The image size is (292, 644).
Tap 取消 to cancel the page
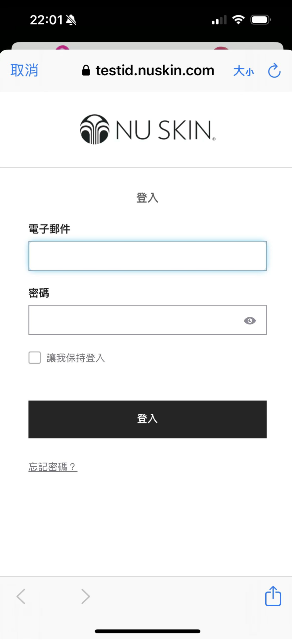tap(24, 70)
